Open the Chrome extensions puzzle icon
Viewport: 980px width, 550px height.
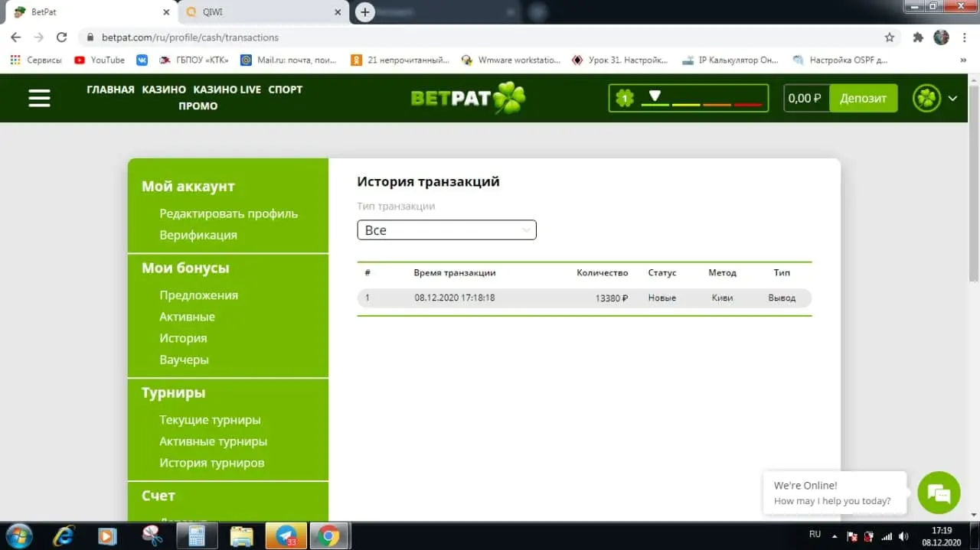click(x=918, y=37)
